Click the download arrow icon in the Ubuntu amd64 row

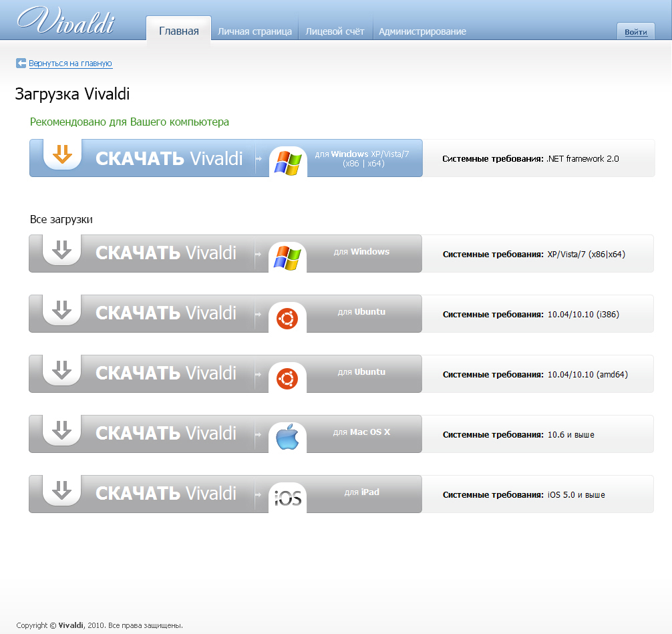tap(61, 369)
